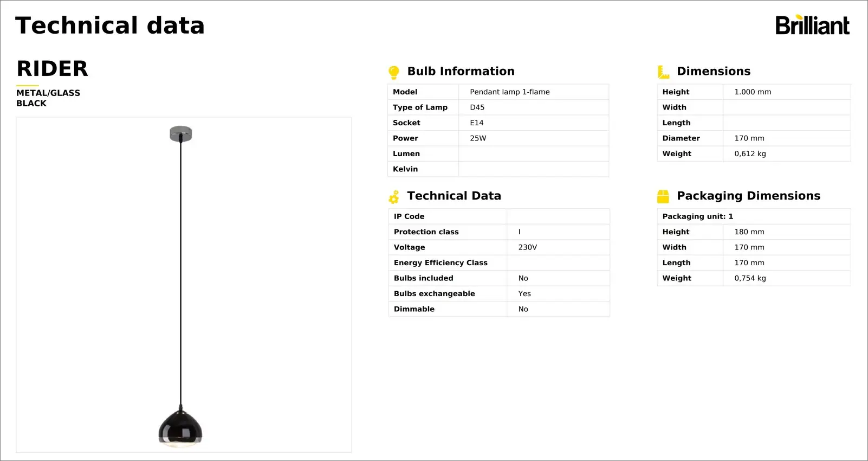Click the Bulbs exchangeable Yes value
Viewport: 868px width, 461px height.
pos(524,294)
